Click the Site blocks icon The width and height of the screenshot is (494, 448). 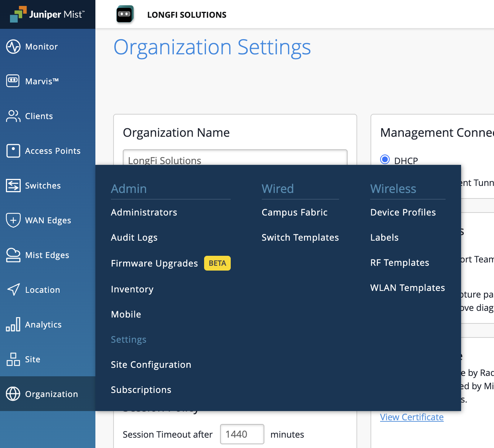[x=13, y=359]
